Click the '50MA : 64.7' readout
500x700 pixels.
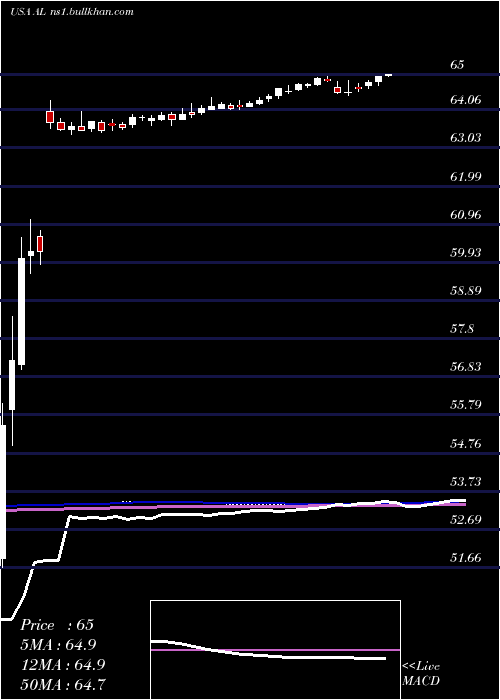click(x=63, y=684)
